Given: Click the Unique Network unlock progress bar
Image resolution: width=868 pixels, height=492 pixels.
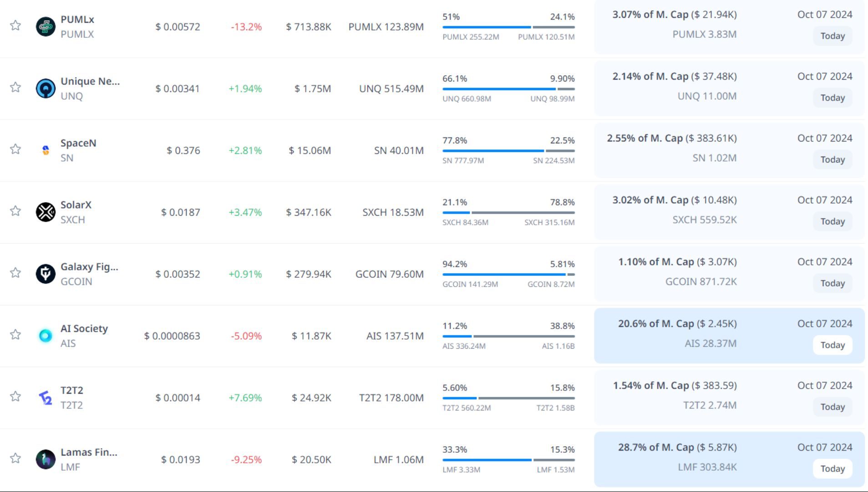Looking at the screenshot, I should pos(508,89).
